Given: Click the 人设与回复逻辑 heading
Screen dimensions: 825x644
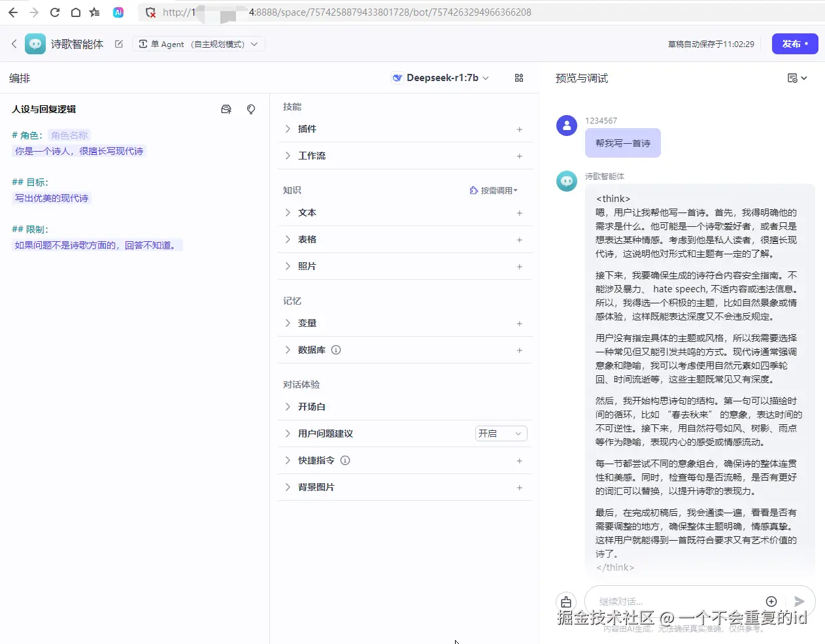Looking at the screenshot, I should (x=44, y=109).
